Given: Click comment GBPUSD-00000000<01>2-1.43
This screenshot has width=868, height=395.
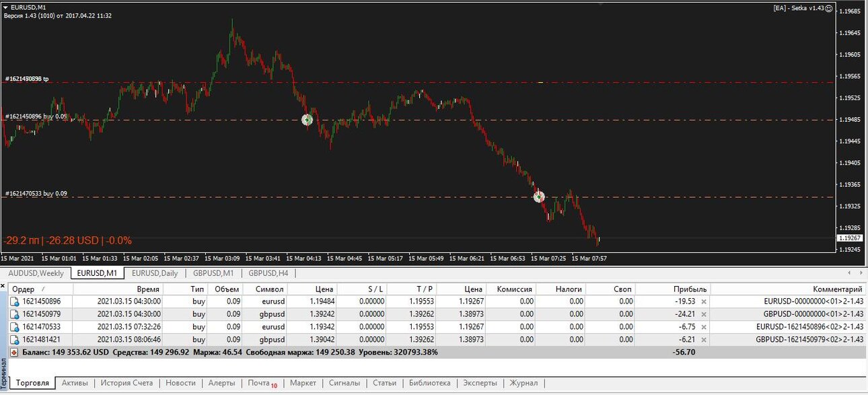Looking at the screenshot, I should (813, 314).
